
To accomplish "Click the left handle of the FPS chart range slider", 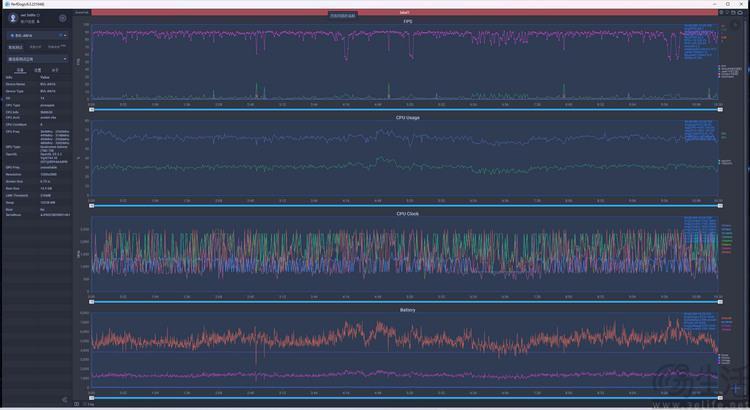I will click(91, 108).
